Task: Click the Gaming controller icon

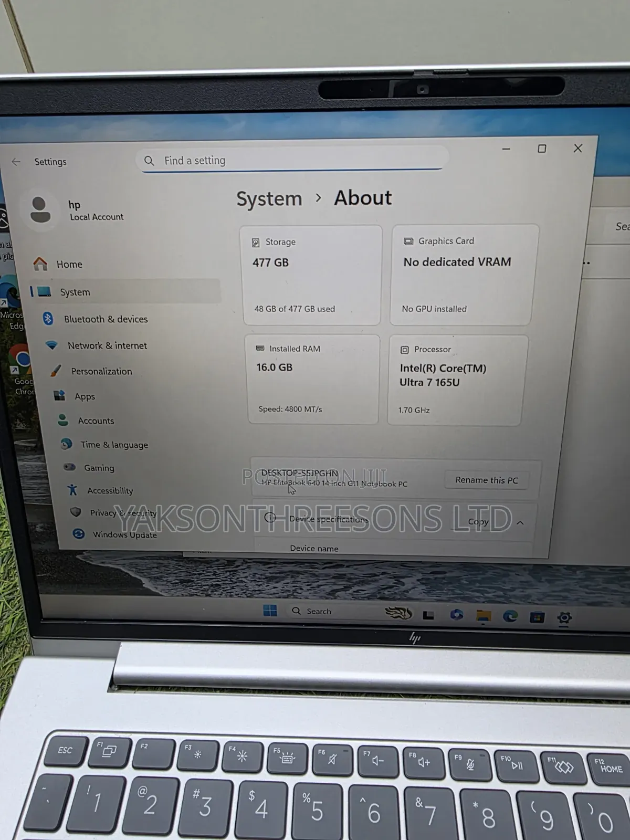Action: (x=69, y=467)
